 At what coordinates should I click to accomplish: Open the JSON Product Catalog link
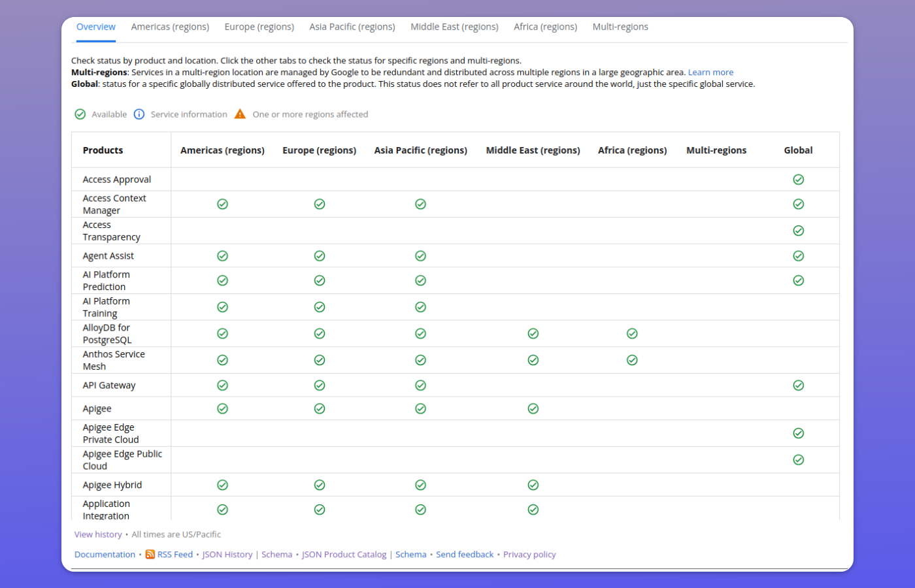(x=344, y=555)
